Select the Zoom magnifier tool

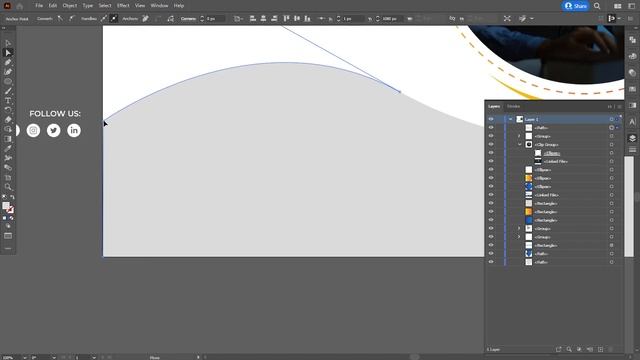pyautogui.click(x=8, y=187)
